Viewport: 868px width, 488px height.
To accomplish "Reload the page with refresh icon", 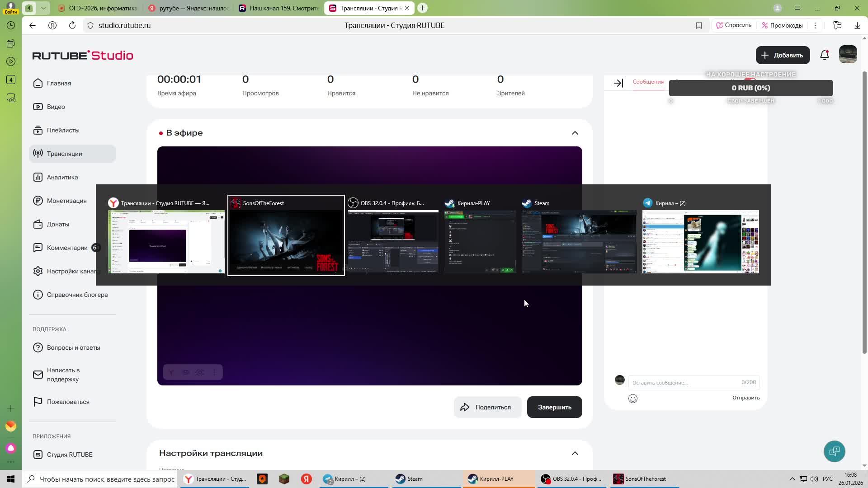I will [72, 25].
